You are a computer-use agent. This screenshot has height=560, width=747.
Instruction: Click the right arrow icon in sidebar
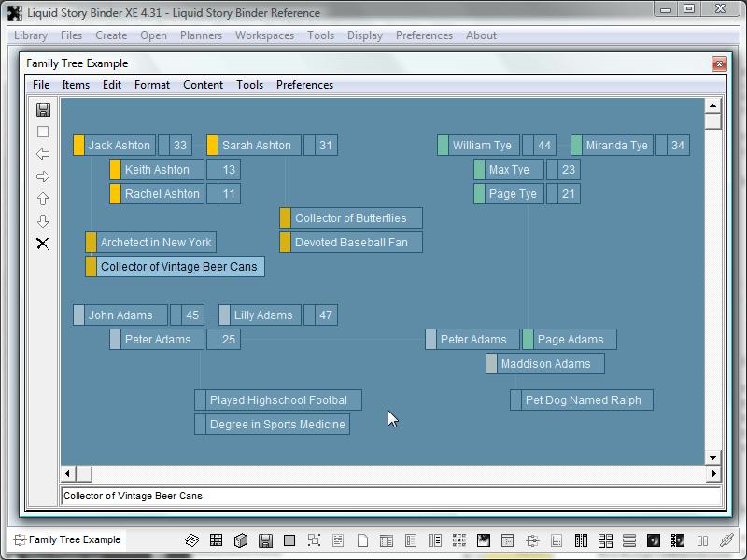click(x=43, y=176)
